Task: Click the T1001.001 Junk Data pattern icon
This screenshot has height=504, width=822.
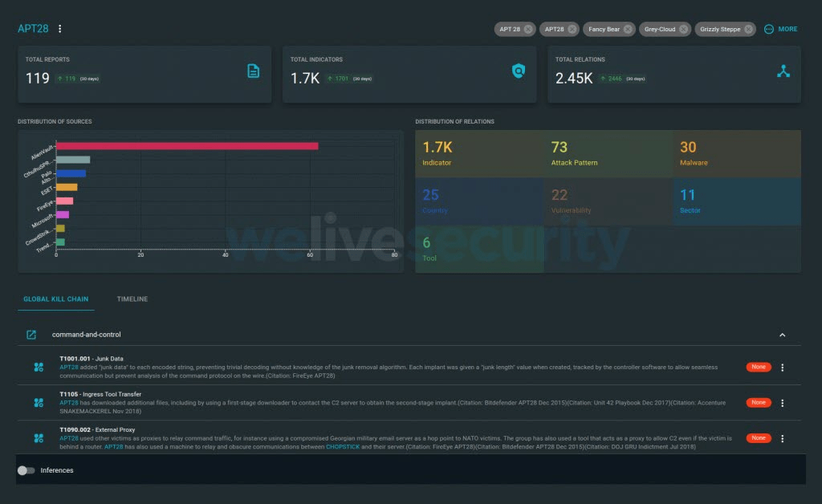Action: 39,367
